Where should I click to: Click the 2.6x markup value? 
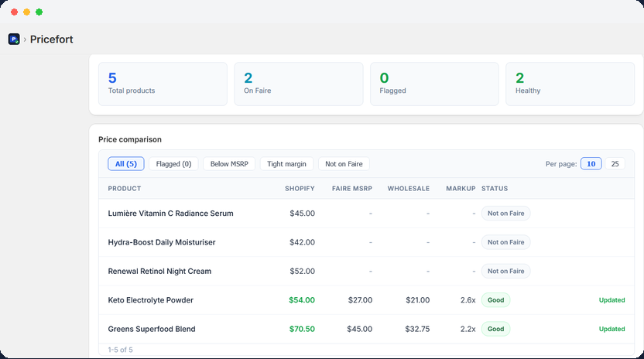468,300
